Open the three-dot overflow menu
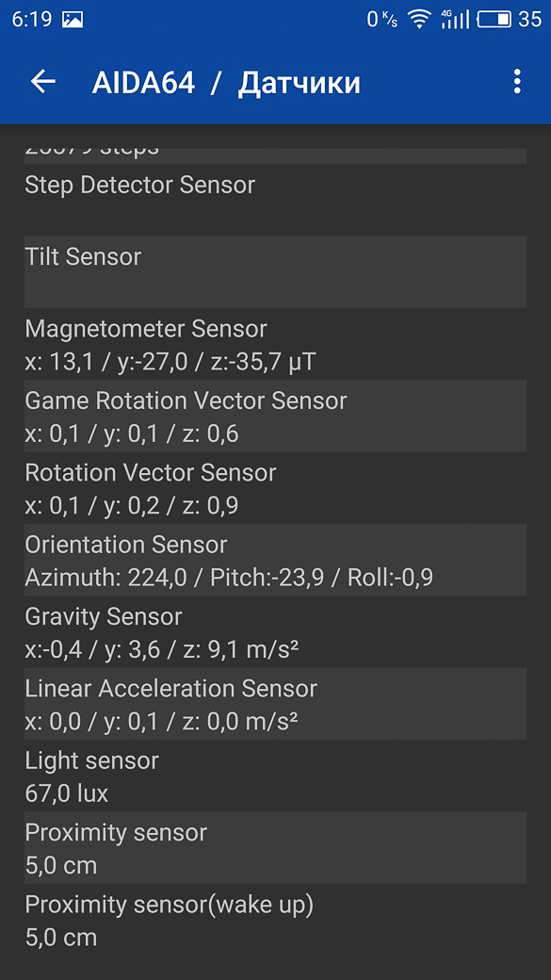 [x=517, y=82]
